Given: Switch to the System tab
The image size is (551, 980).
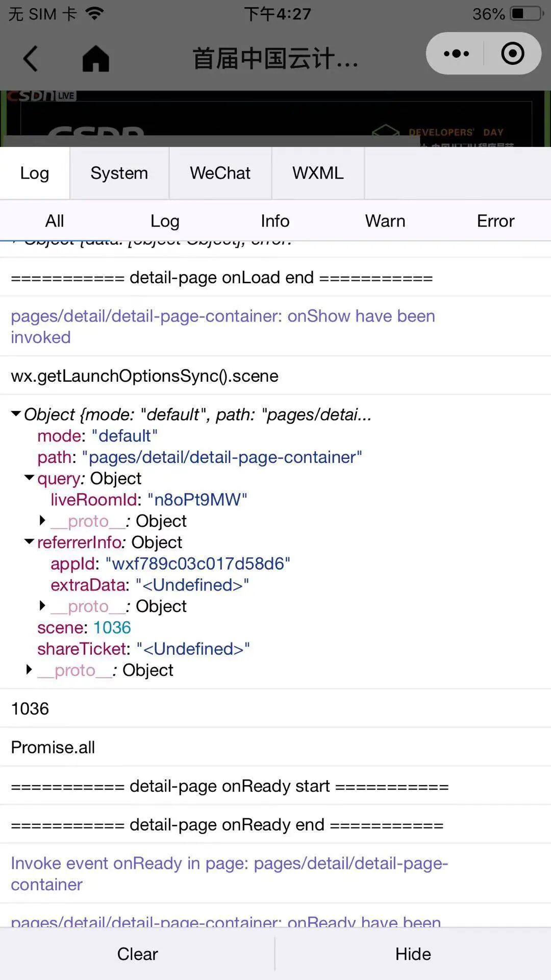Looking at the screenshot, I should click(x=119, y=173).
